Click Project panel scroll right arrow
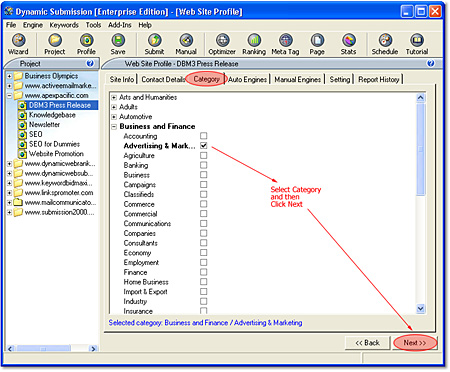The image size is (450, 372). click(93, 349)
